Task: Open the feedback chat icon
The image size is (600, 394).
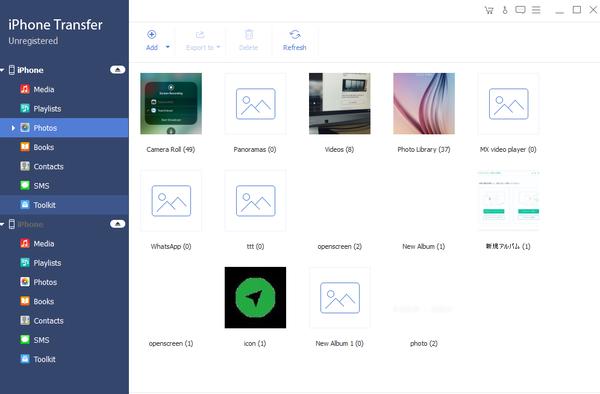Action: pos(520,10)
